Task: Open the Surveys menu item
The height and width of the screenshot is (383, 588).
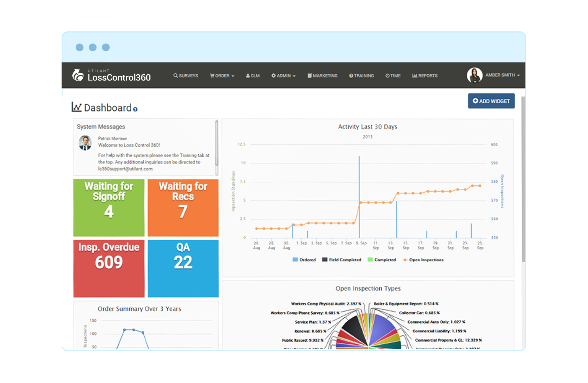Action: click(x=186, y=75)
